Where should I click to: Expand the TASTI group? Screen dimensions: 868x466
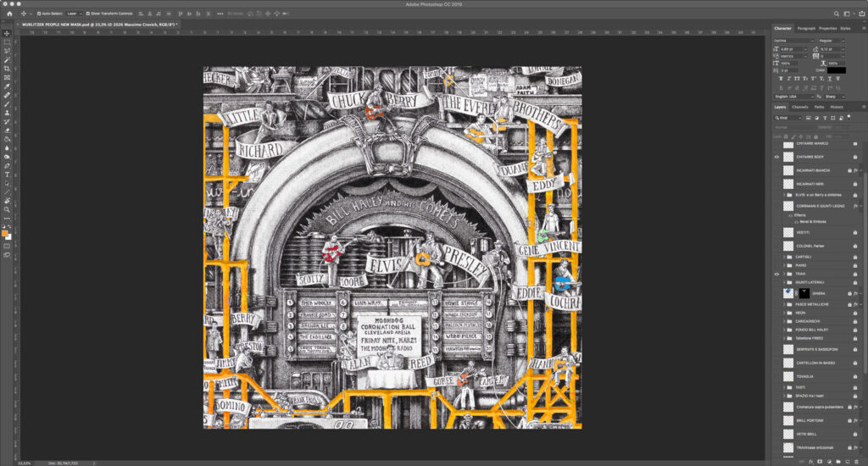[x=784, y=387]
